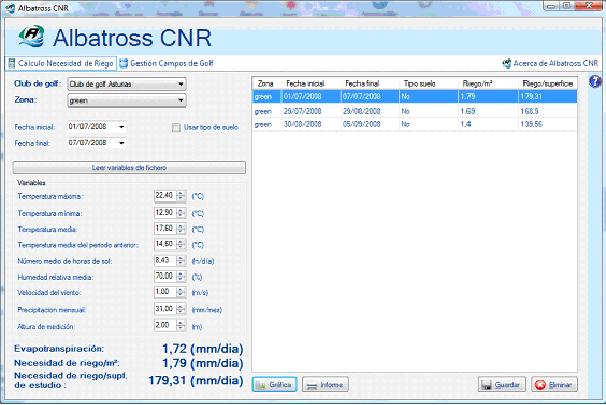Click the Informe button
606x405 pixels.
tap(325, 385)
